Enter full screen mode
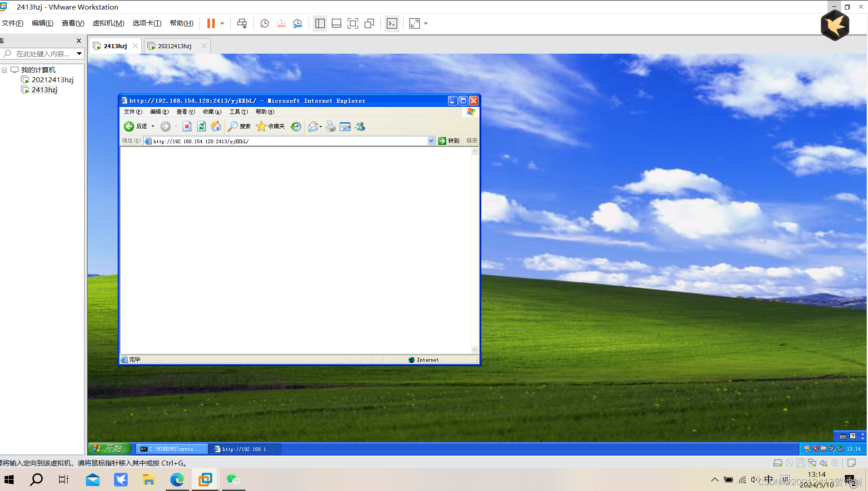This screenshot has height=491, width=868. point(353,24)
